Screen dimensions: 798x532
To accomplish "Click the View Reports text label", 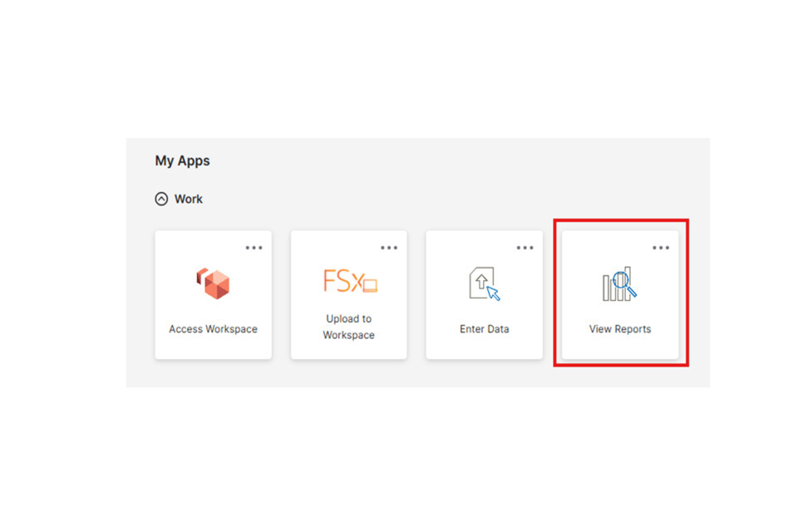I will 620,329.
